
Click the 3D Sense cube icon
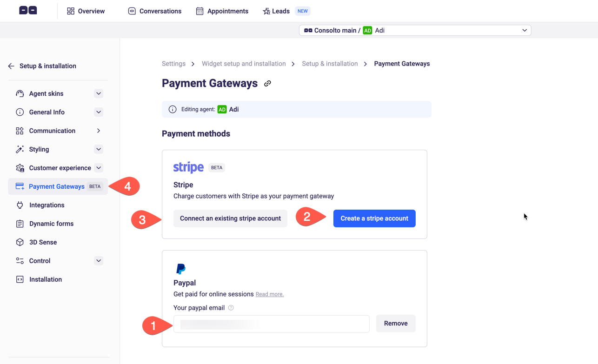20,242
